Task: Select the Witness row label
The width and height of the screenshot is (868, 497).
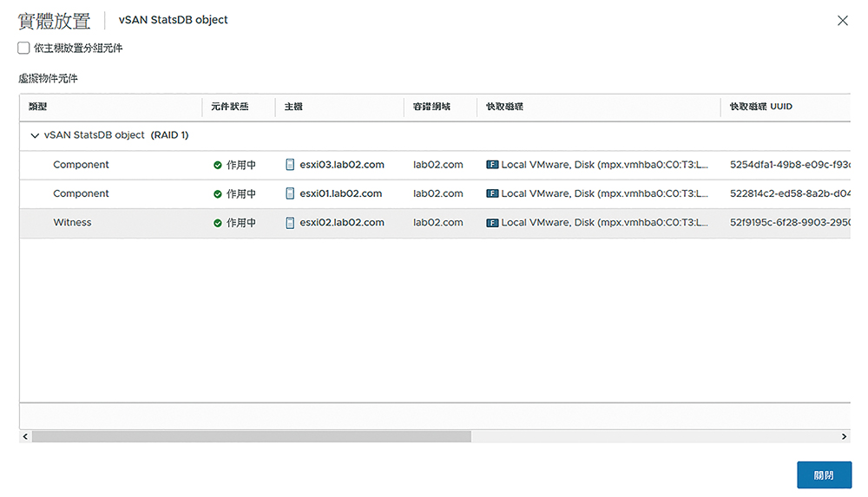Action: 73,223
